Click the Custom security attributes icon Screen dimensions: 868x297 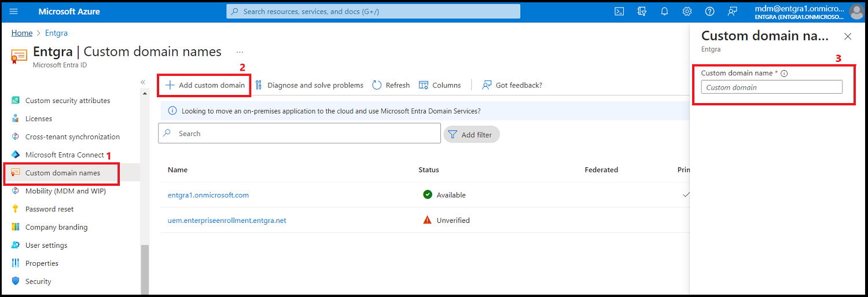coord(16,101)
